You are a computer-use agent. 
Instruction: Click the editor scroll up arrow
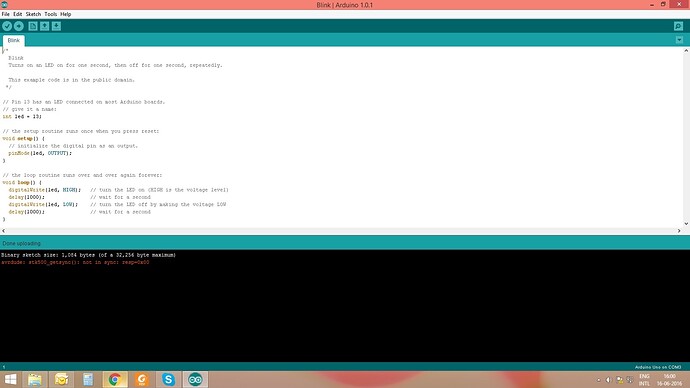click(686, 51)
